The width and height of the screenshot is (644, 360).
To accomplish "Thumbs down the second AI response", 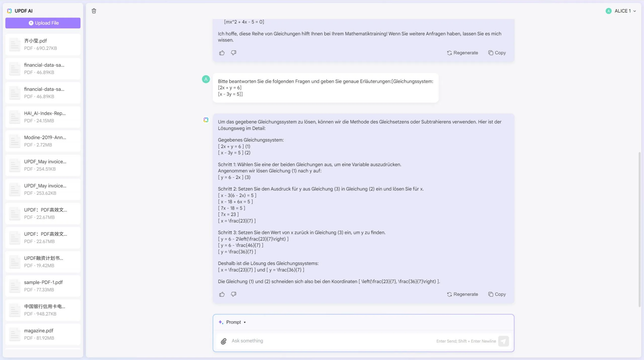I will [x=233, y=294].
